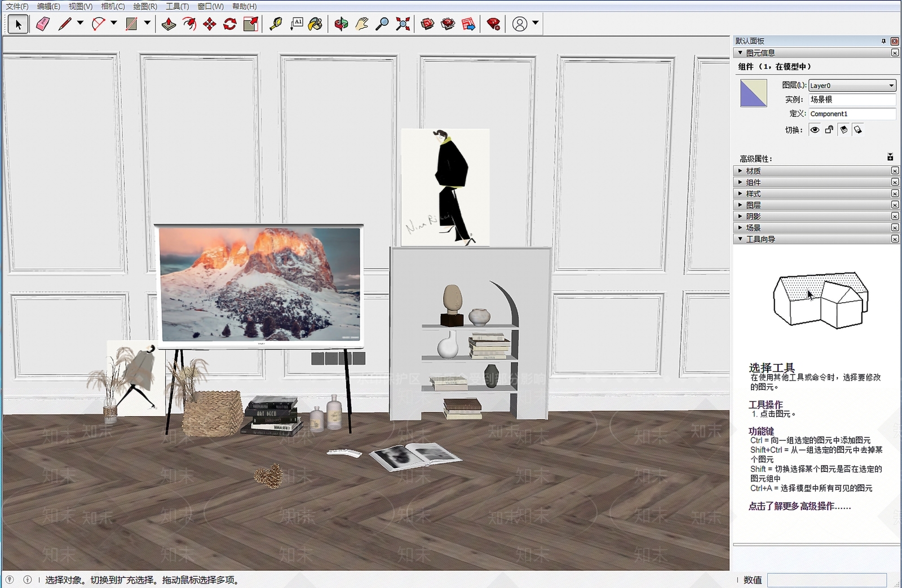Open the Layer0 layer dropdown

point(852,86)
